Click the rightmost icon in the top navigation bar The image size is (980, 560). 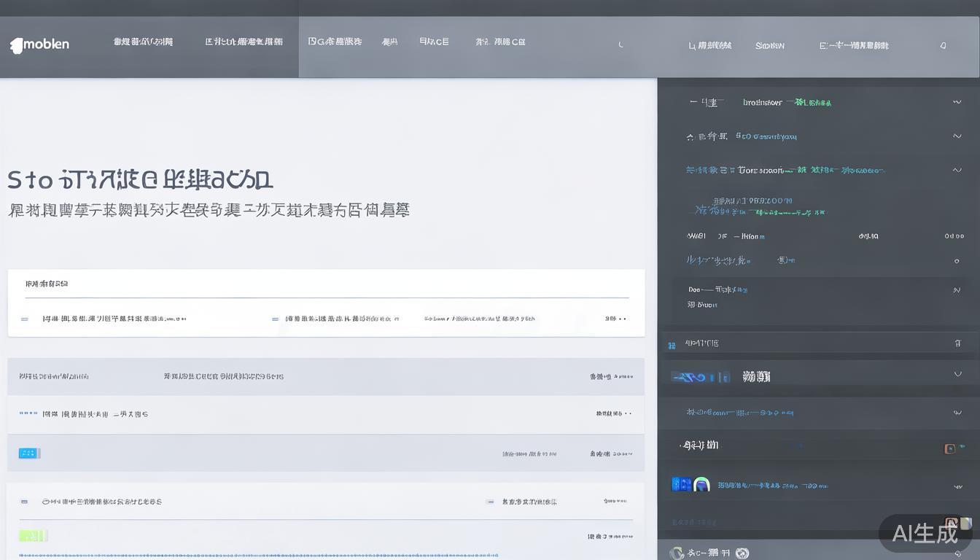click(x=944, y=44)
